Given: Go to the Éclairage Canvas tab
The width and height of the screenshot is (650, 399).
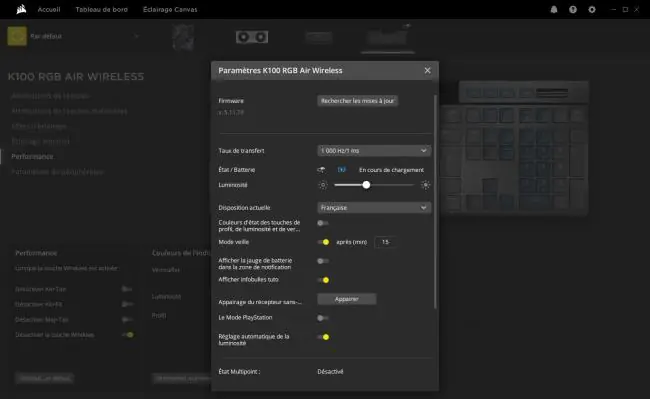Looking at the screenshot, I should [x=170, y=10].
